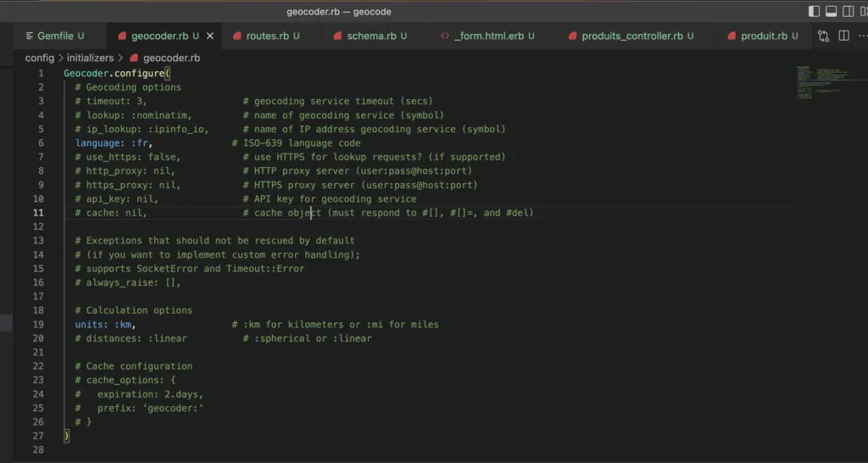Click the ruby icon on produits_controller.rb tab
This screenshot has width=868, height=463.
pos(573,36)
